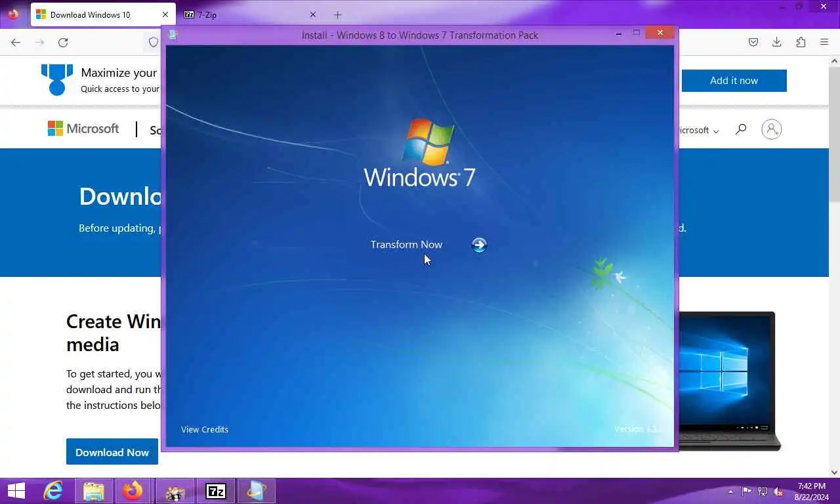
Task: Show hidden system tray icons
Action: (730, 492)
